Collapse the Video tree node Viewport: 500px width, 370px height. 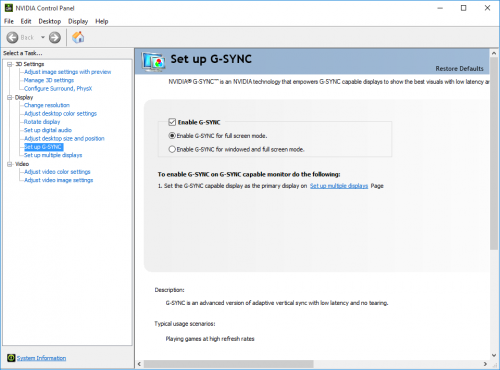[x=10, y=164]
